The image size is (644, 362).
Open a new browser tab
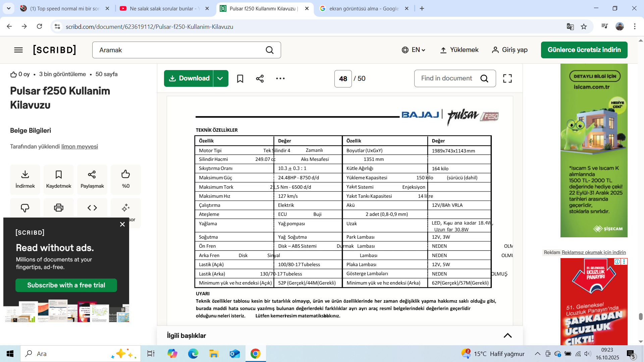point(422,8)
